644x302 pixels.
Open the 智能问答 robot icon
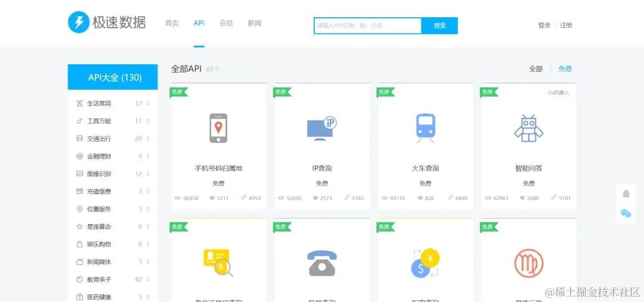click(528, 128)
